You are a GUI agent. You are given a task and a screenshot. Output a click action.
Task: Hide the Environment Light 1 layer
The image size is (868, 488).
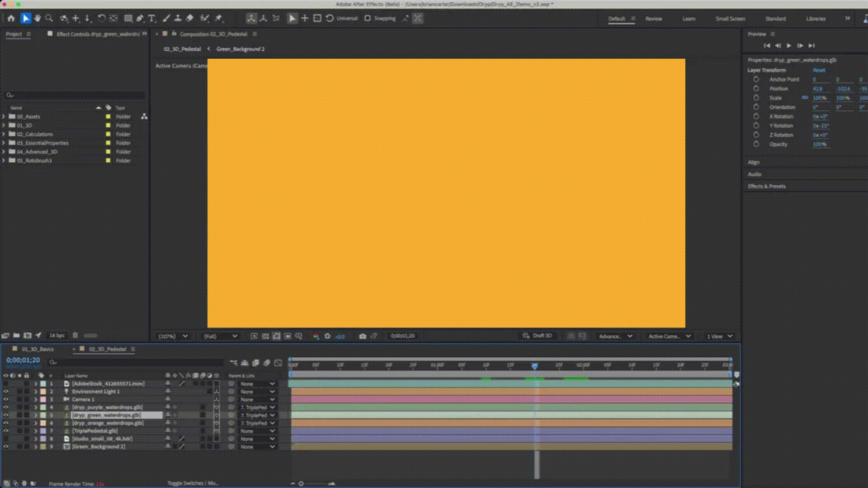[6, 392]
